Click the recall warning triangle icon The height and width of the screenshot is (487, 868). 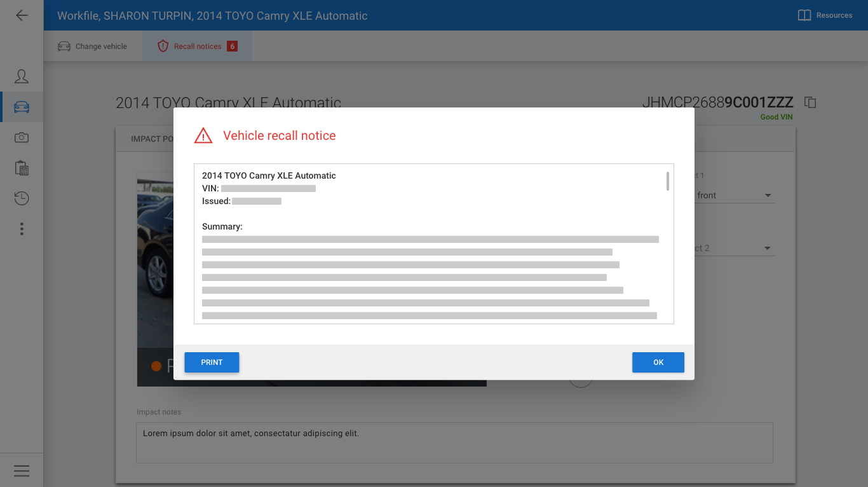(203, 135)
